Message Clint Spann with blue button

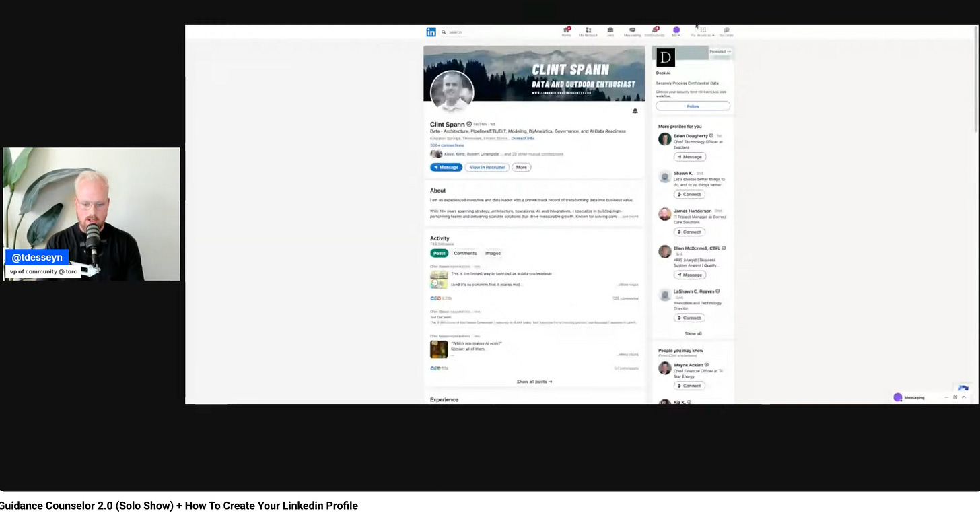[446, 167]
